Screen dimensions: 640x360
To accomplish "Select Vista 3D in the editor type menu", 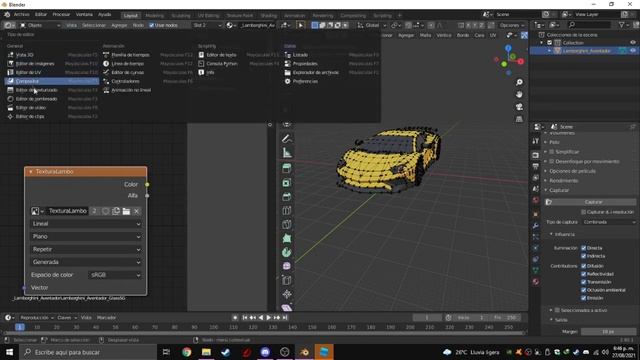I will [24, 55].
